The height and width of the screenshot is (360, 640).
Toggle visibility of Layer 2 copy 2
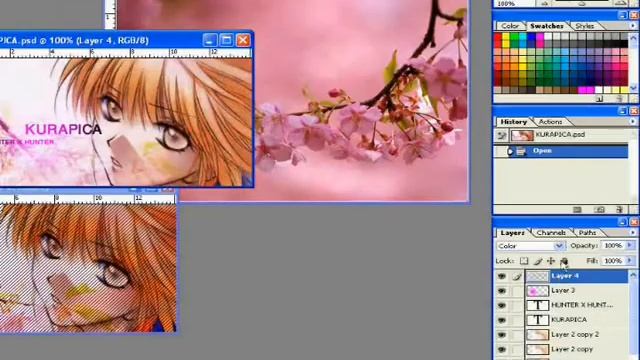click(502, 335)
